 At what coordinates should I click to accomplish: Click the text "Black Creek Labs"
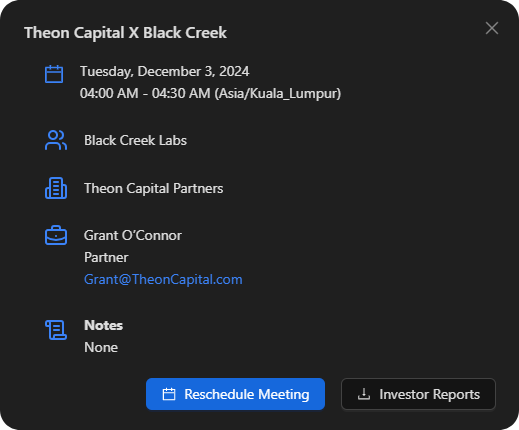pyautogui.click(x=135, y=140)
